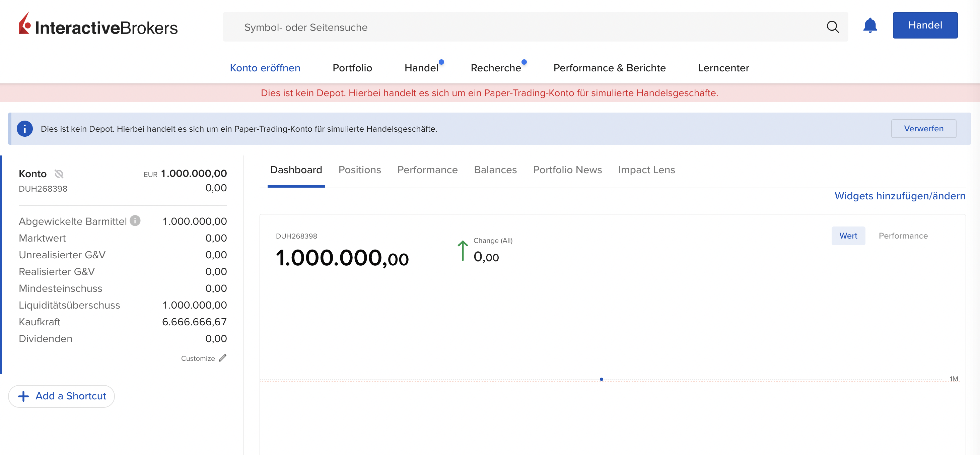
Task: View the Portfolio News tab
Action: pos(567,170)
